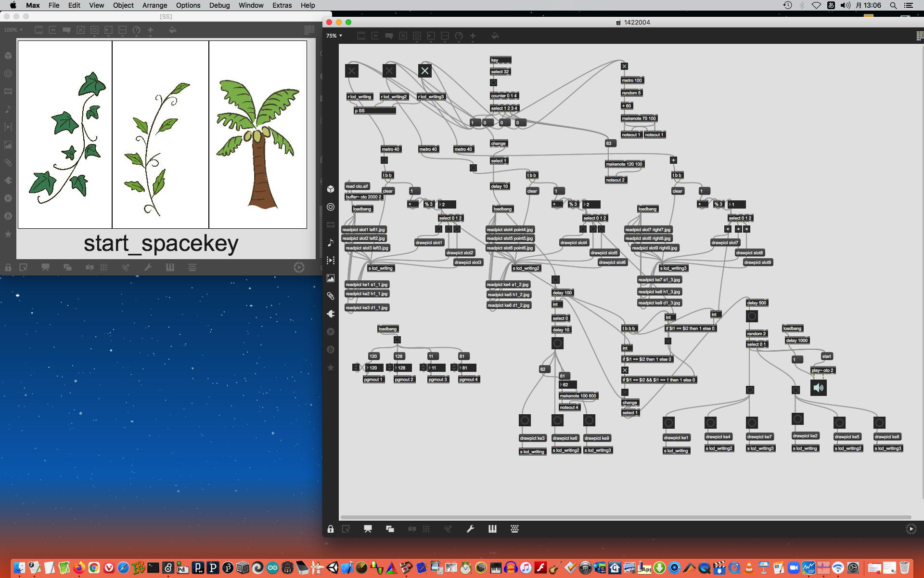Expand the plus add-object dropdown in top toolbar
924x578 pixels.
(473, 36)
